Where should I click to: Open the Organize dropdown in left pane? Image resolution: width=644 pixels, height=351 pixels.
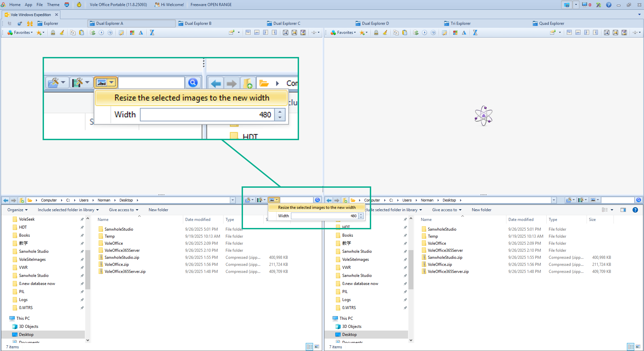point(17,210)
